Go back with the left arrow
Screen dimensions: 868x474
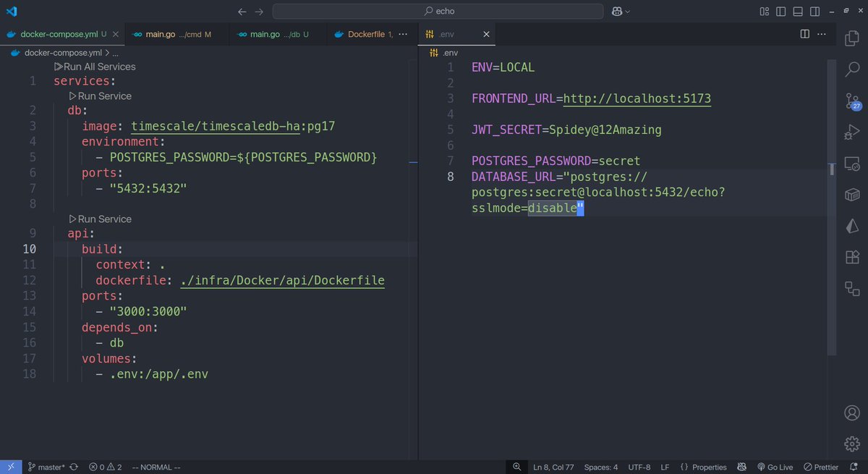tap(242, 12)
